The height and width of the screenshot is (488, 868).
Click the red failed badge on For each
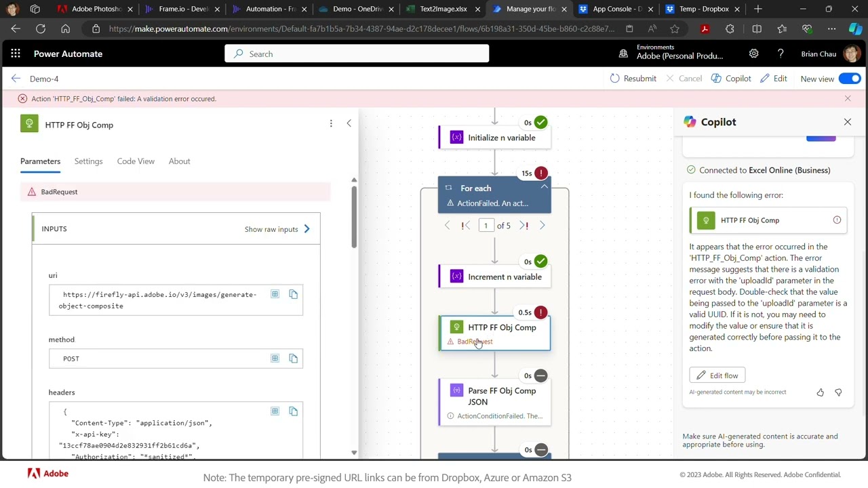click(x=540, y=174)
